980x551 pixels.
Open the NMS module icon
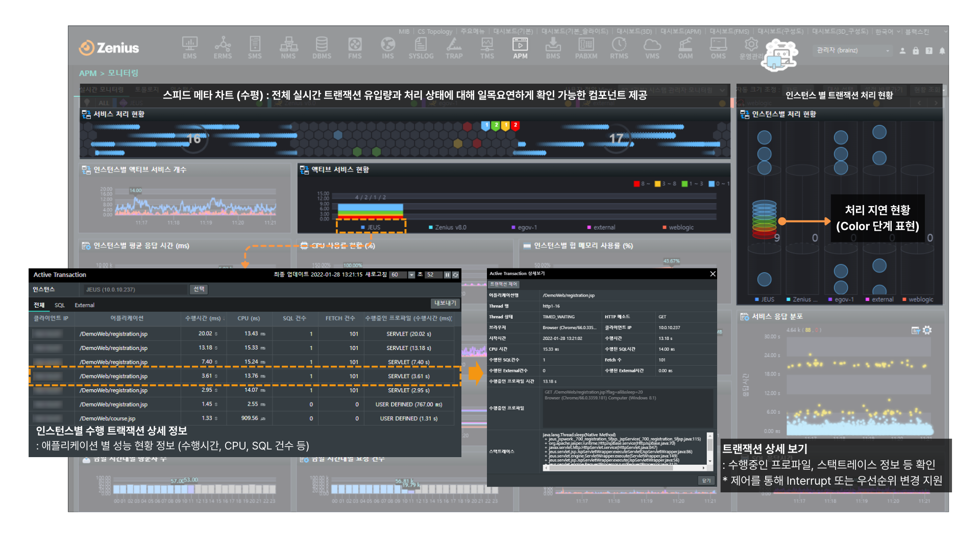pos(288,48)
